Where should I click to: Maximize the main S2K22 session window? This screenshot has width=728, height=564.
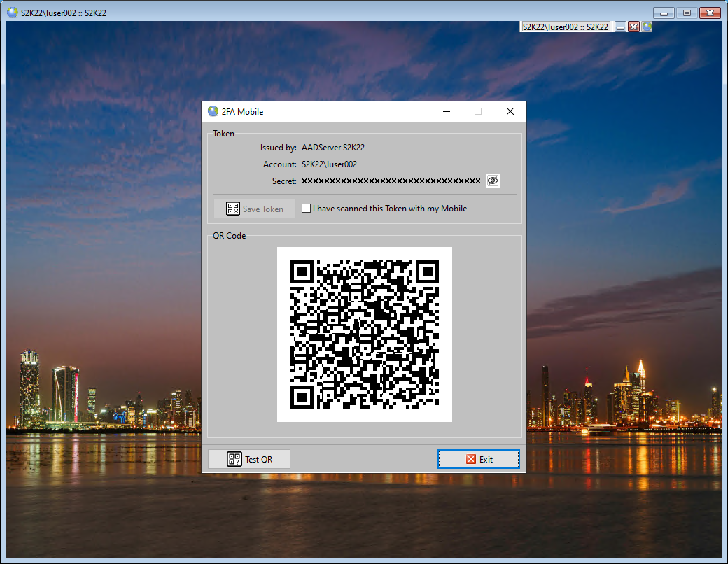687,13
